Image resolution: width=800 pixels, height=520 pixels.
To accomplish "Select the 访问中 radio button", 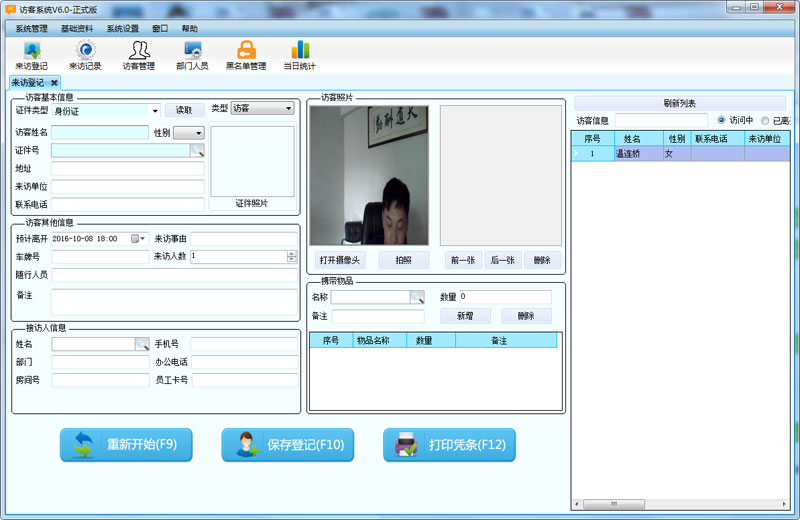I will (721, 120).
